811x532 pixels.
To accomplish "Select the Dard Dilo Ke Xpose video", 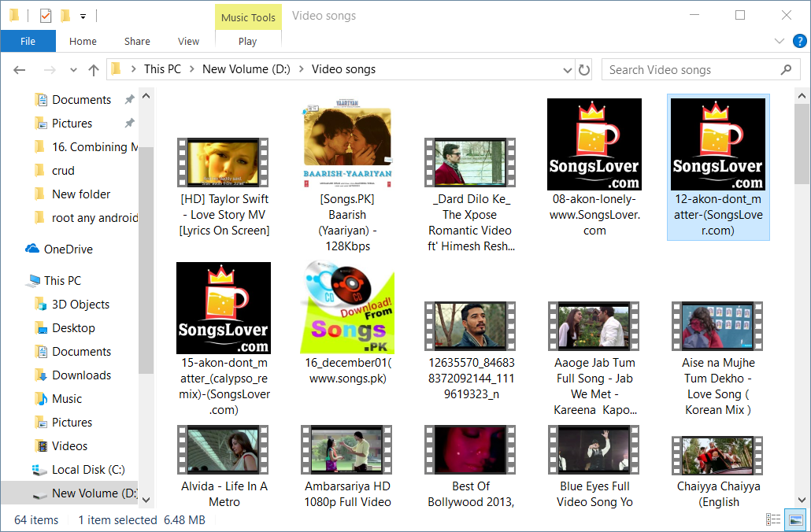I will coord(471,194).
